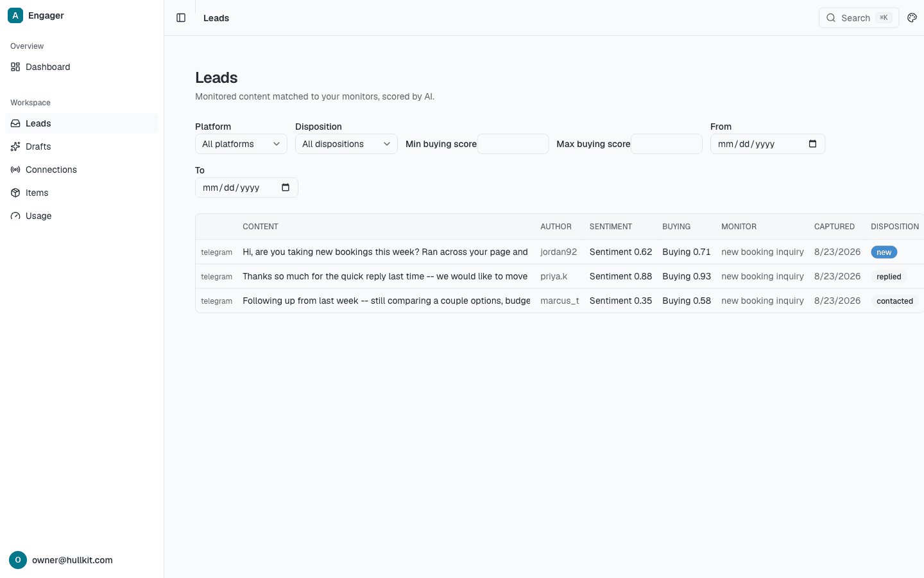
Task: Click author marcus_t
Action: point(560,301)
